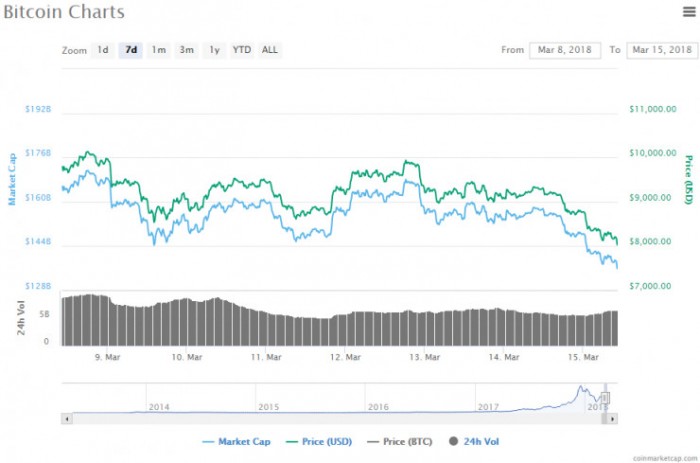Click the $11,000.00 price axis label
The image size is (700, 463).
point(653,109)
